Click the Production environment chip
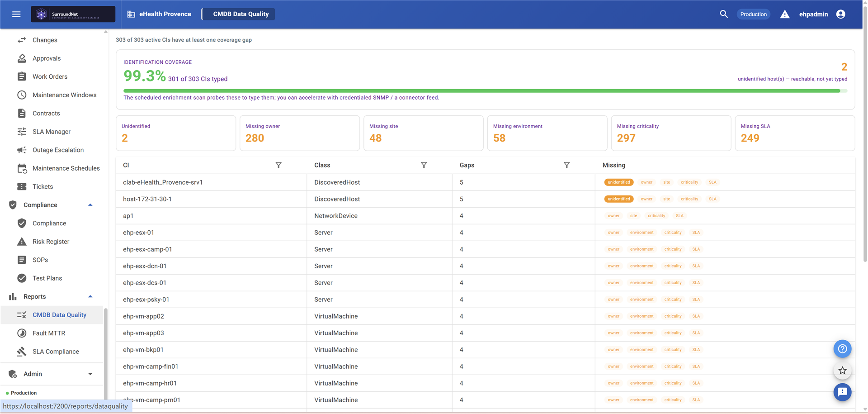This screenshot has width=868, height=414. (x=753, y=14)
